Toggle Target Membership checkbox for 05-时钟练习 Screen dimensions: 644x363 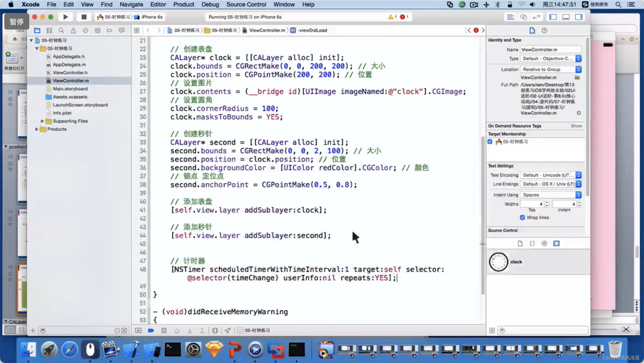click(x=490, y=141)
